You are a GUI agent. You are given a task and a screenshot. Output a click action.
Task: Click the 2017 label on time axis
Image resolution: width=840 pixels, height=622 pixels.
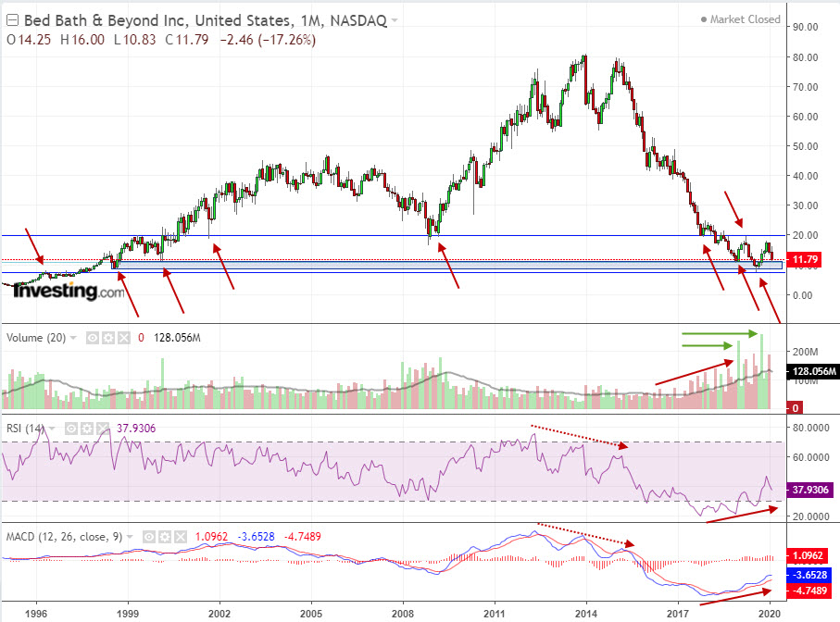[678, 614]
